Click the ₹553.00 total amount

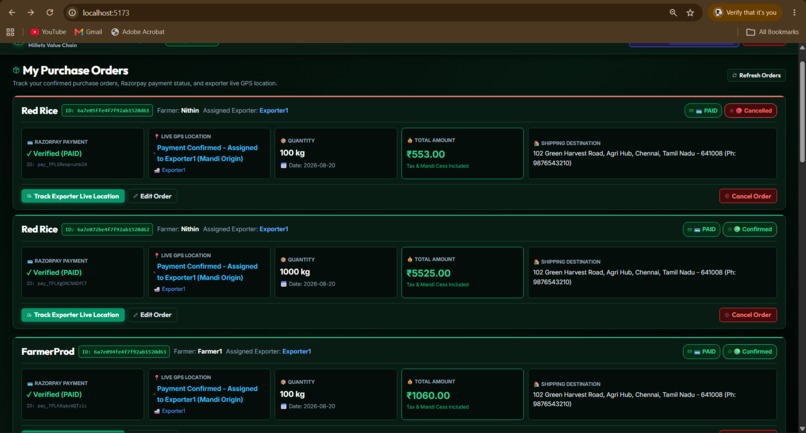coord(426,154)
